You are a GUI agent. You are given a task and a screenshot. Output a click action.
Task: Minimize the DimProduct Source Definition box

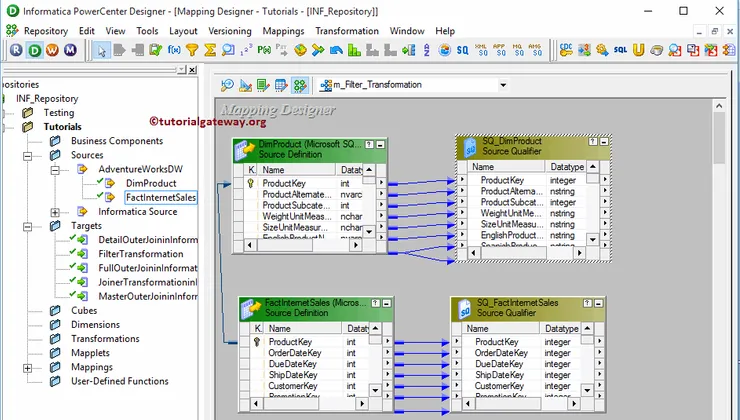[380, 144]
